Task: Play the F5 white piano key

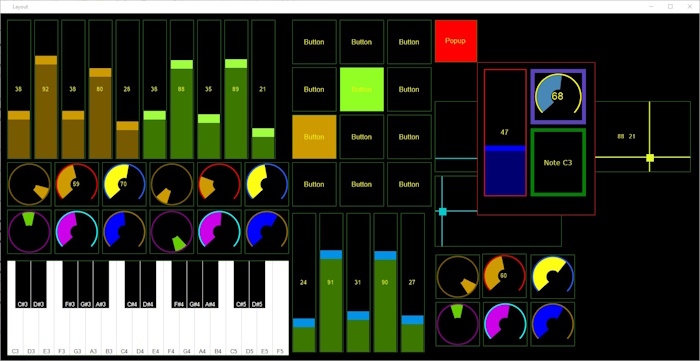Action: pos(280,330)
